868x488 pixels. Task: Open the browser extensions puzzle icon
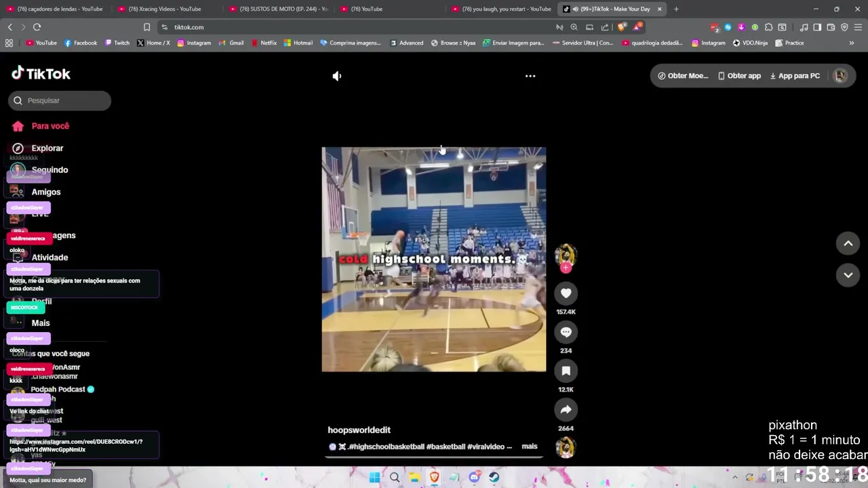click(768, 27)
